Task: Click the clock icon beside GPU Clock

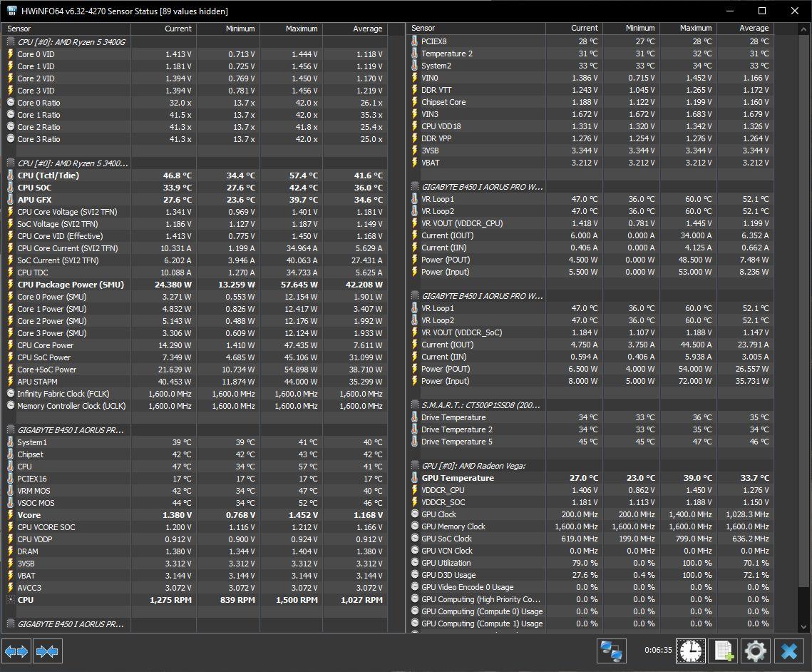Action: pos(415,514)
